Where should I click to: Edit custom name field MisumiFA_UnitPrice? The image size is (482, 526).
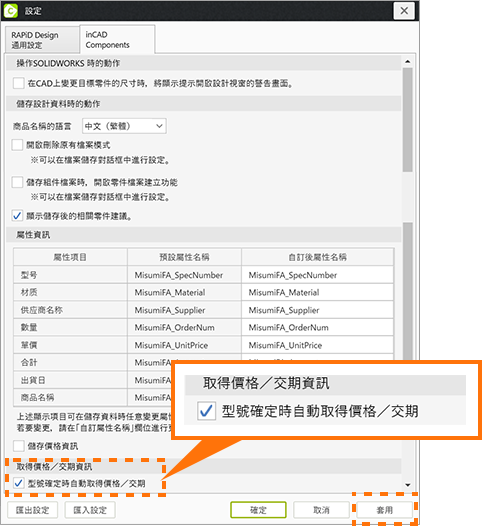point(317,345)
